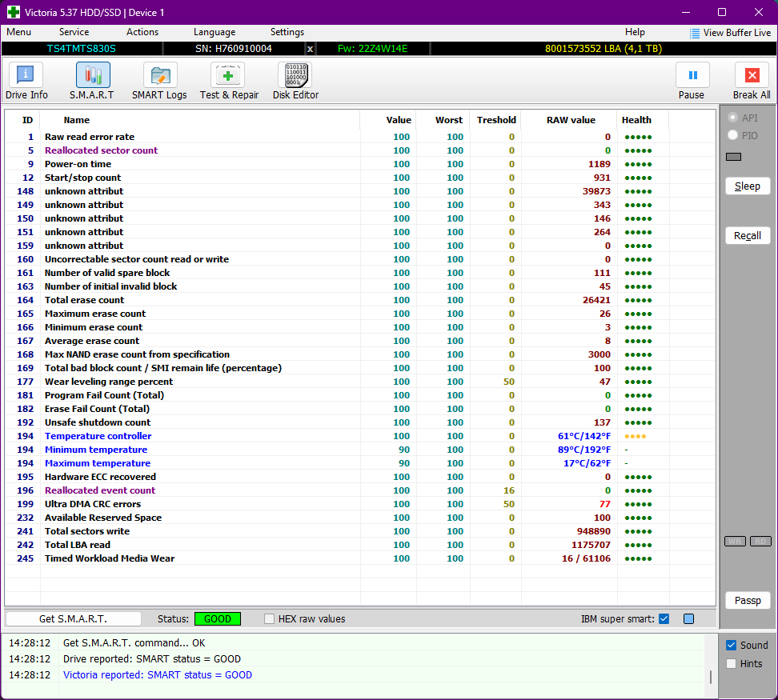This screenshot has height=700, width=778.
Task: Click the green GOOD status indicator
Action: 218,618
